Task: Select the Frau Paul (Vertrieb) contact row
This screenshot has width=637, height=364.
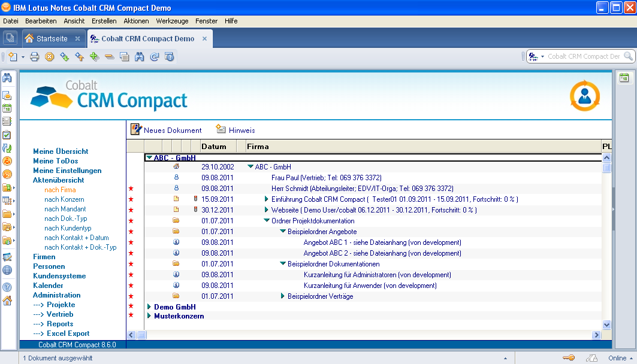Action: [x=373, y=178]
